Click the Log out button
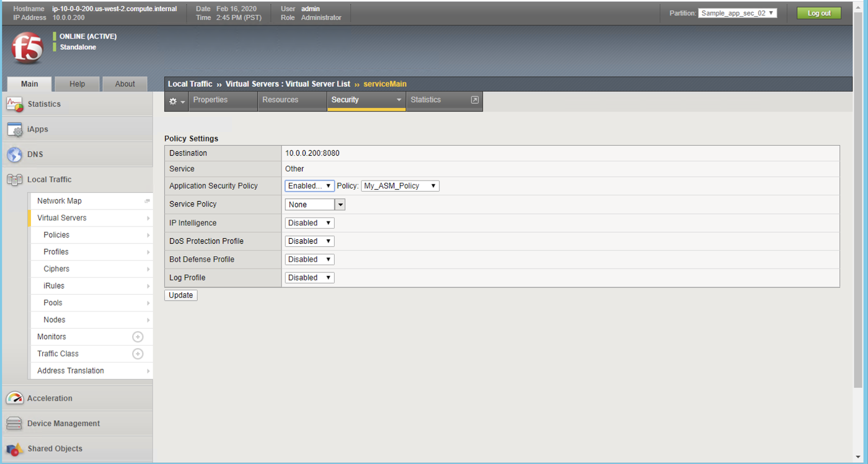Screen dimensions: 868x464 tap(818, 13)
